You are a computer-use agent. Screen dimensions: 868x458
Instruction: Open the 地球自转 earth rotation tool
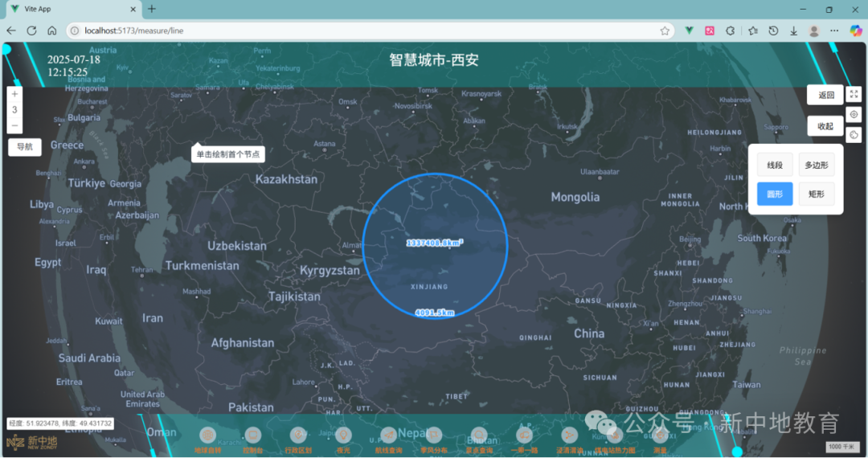[x=207, y=436]
